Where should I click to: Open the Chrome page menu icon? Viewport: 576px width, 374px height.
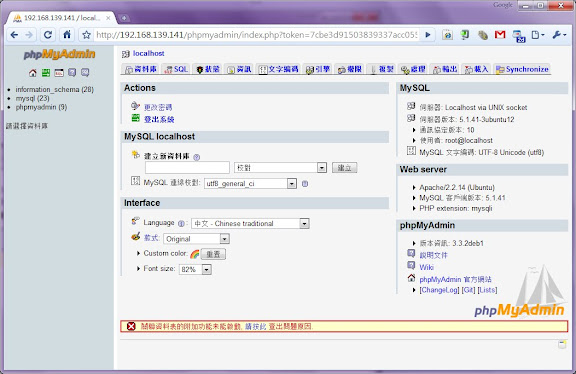538,35
